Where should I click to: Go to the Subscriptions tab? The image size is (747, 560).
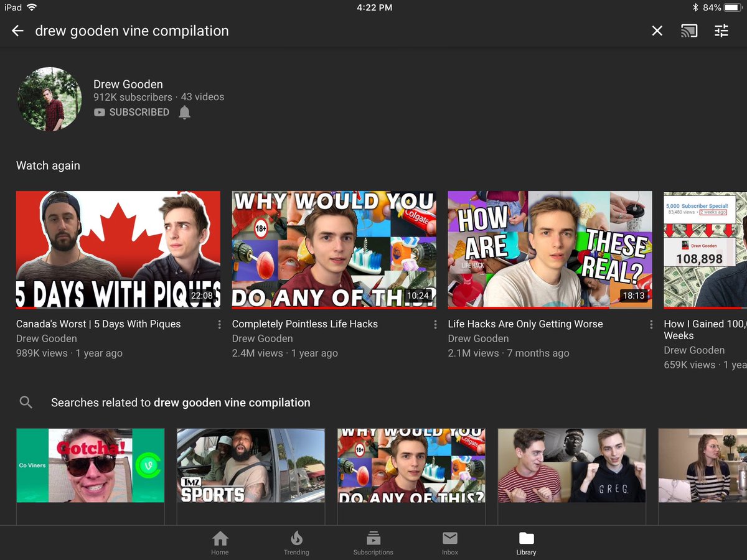tap(373, 543)
